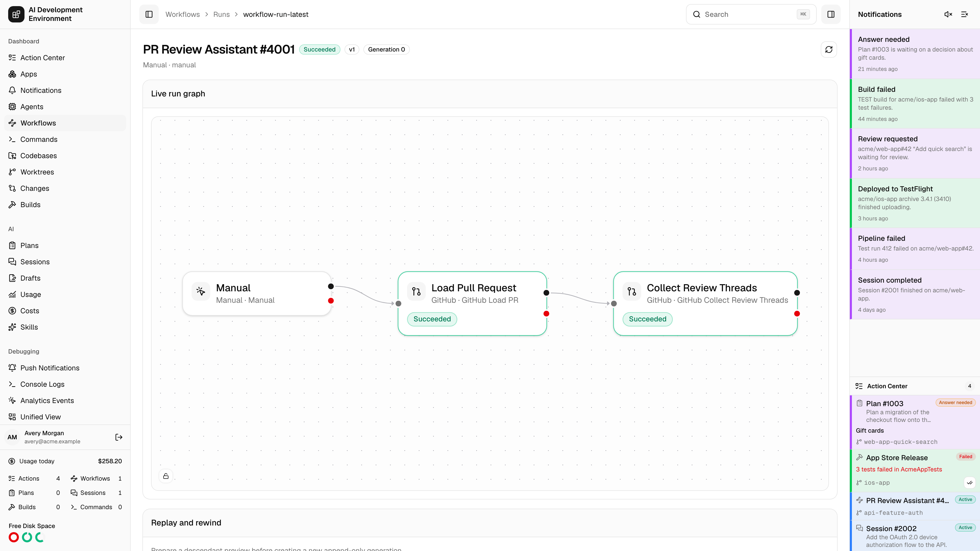
Task: Click Workflows count in usage footer
Action: [96, 479]
